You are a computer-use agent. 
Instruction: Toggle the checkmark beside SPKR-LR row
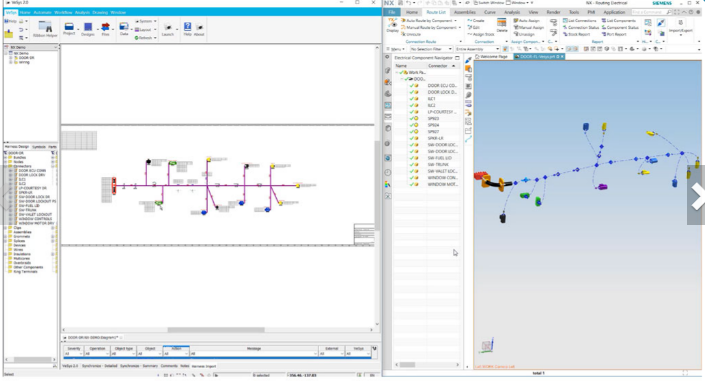pyautogui.click(x=411, y=138)
